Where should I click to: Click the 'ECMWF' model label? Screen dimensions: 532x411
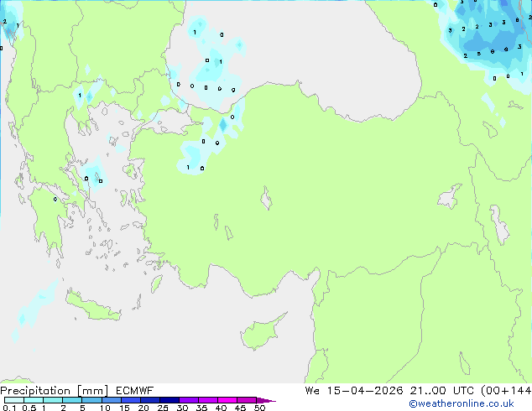coord(135,391)
